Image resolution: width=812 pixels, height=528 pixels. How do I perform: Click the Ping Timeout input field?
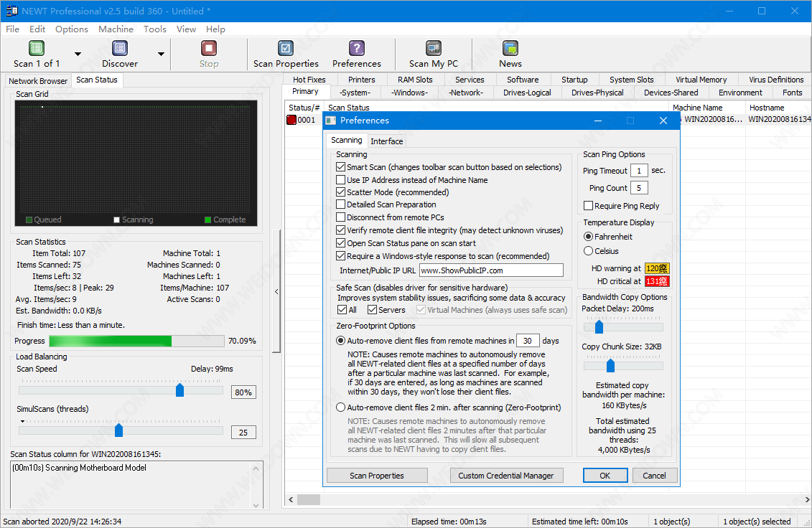[639, 171]
